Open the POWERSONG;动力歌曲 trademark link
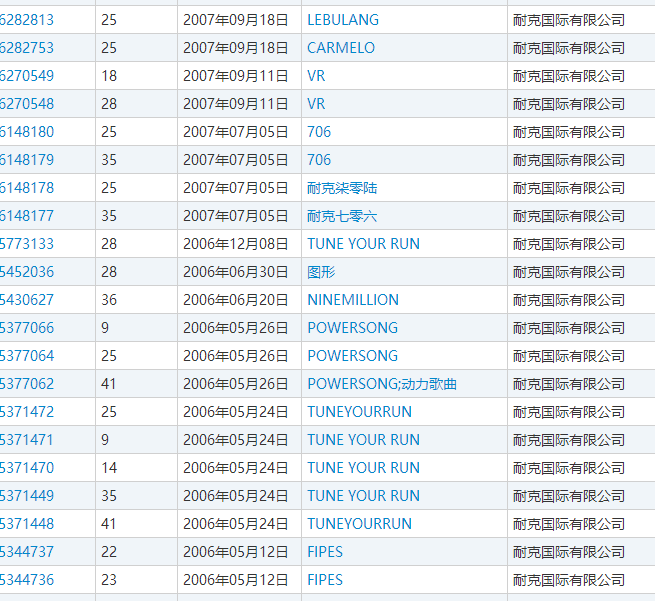655x601 pixels. tap(382, 384)
